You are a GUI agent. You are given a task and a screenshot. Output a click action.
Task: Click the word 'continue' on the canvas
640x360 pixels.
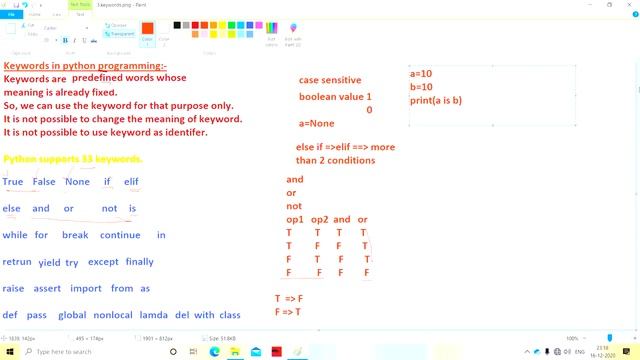[x=120, y=235]
